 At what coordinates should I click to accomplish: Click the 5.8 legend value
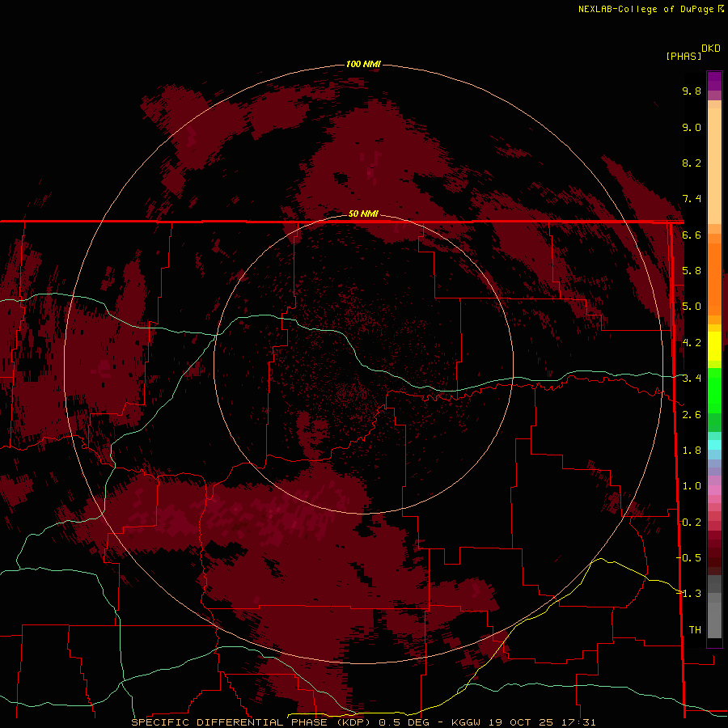pyautogui.click(x=692, y=271)
